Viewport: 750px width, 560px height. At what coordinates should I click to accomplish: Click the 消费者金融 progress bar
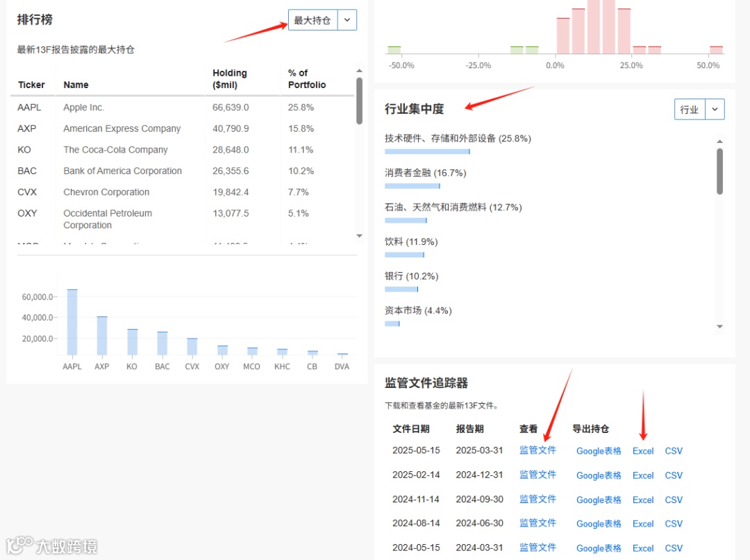click(x=412, y=186)
